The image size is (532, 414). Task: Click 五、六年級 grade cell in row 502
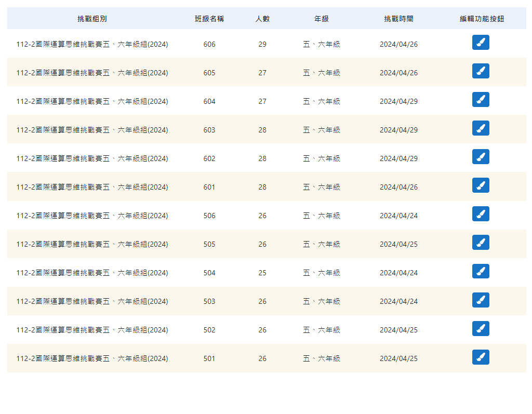(x=321, y=330)
